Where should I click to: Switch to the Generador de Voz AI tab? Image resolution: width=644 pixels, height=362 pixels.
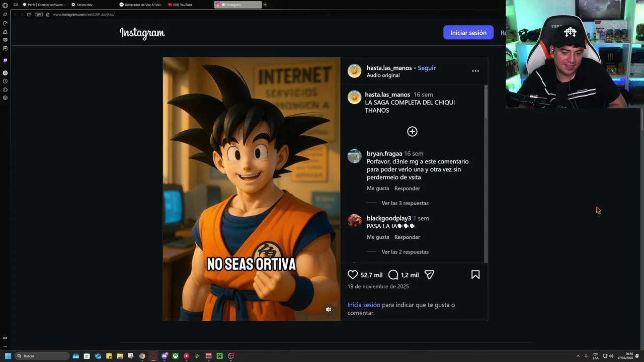point(140,5)
